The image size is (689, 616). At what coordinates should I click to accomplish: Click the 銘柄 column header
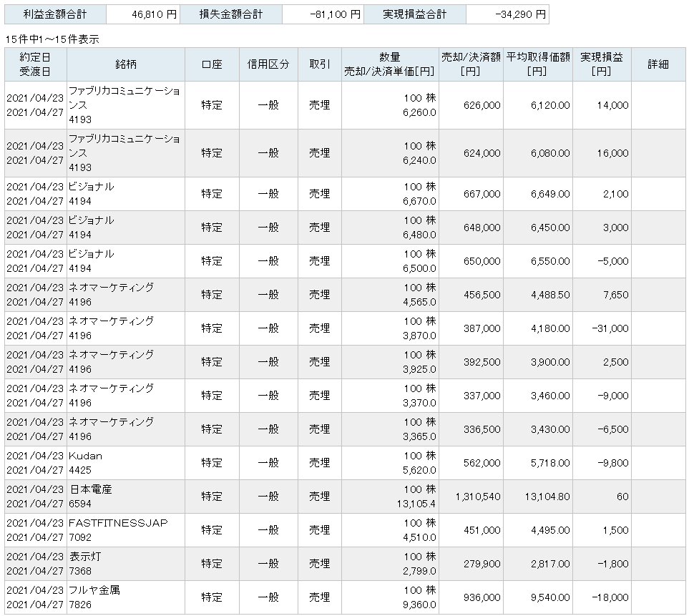126,64
